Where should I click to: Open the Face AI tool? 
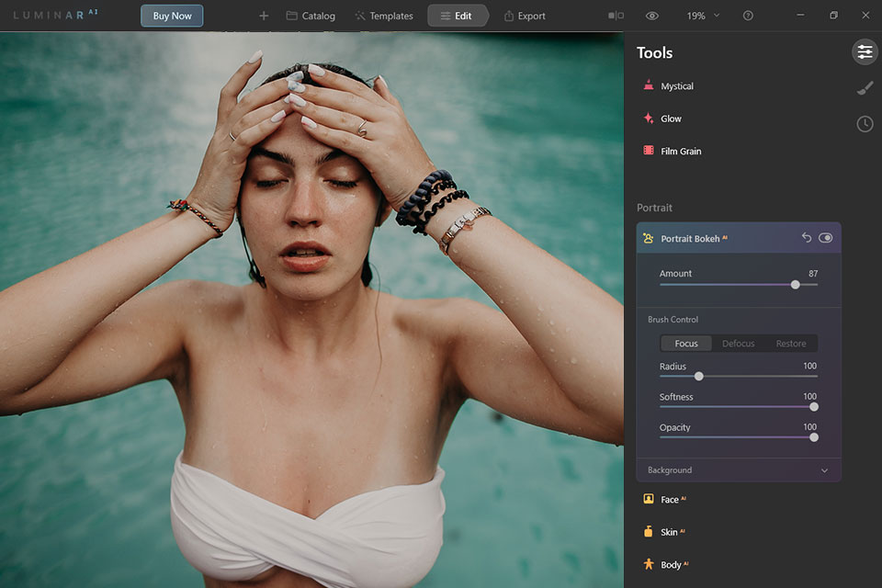pos(664,499)
